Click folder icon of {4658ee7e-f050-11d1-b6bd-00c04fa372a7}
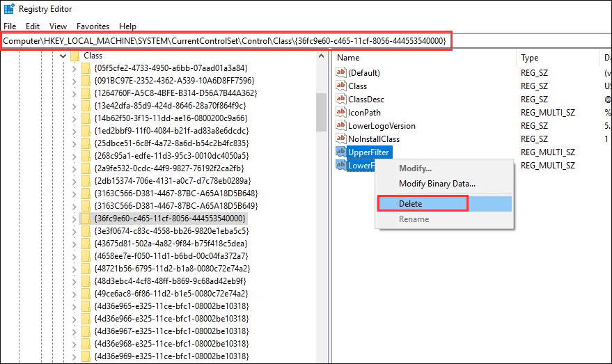The image size is (612, 364). click(86, 256)
